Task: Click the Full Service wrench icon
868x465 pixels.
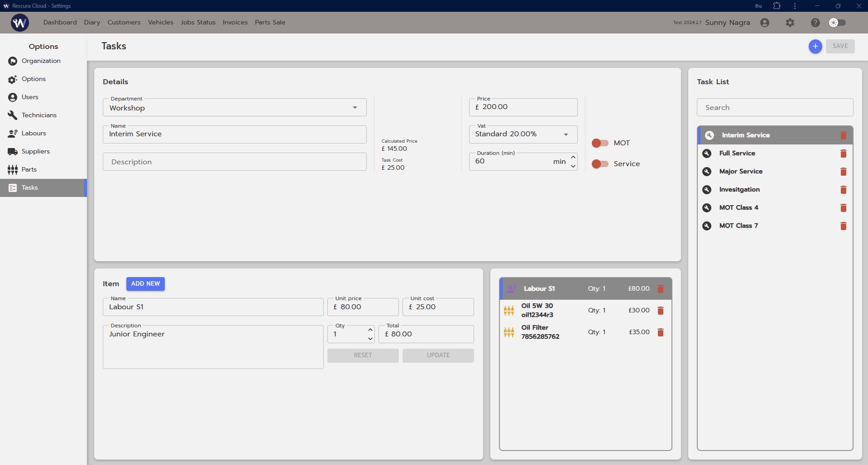Action: click(x=707, y=153)
